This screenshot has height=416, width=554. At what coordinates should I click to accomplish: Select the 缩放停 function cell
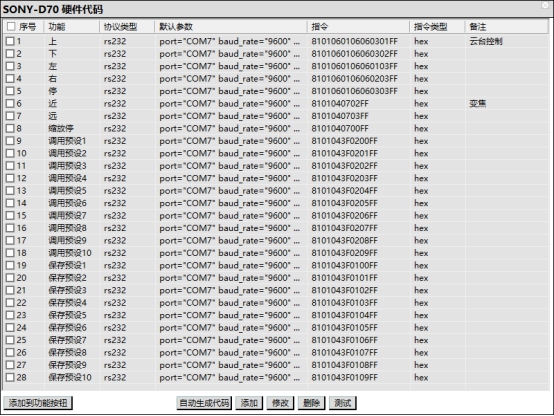click(61, 129)
